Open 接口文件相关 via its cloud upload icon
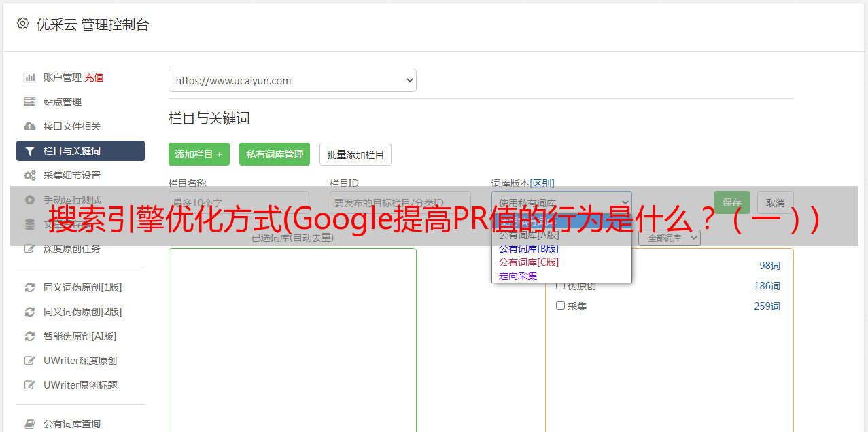This screenshot has height=432, width=868. click(29, 126)
